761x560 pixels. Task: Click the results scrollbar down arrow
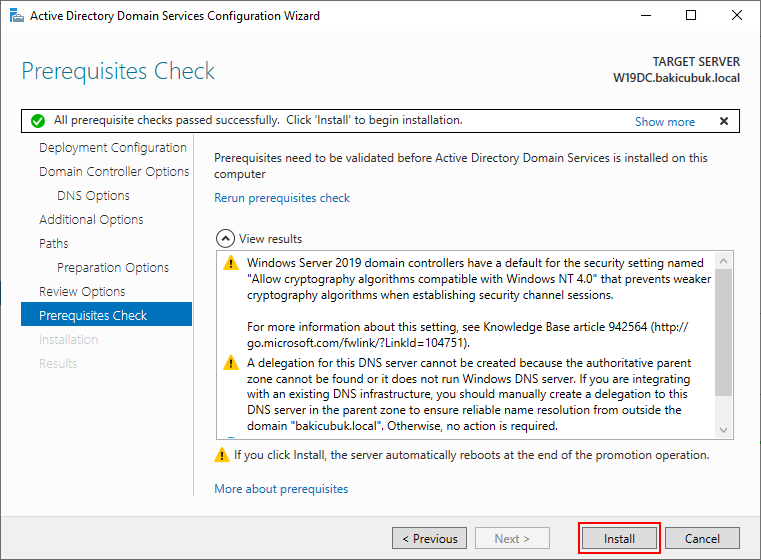click(x=724, y=430)
